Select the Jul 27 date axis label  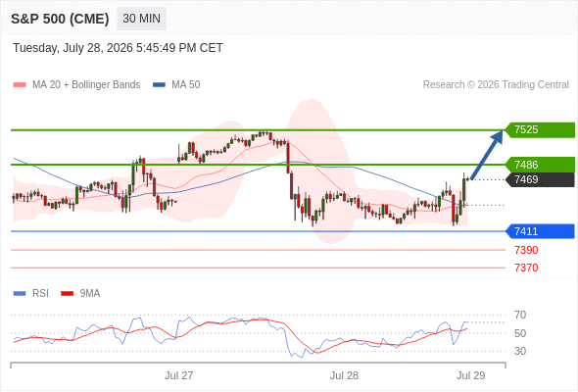click(178, 375)
